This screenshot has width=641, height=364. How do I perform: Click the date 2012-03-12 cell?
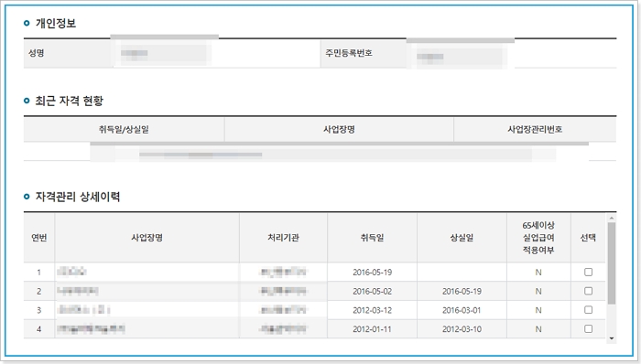click(x=372, y=310)
